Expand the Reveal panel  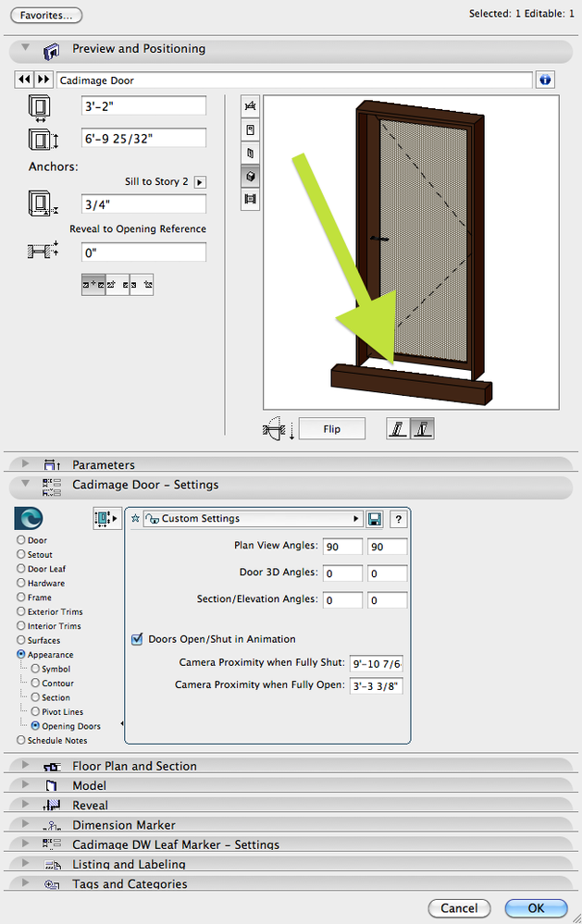click(25, 804)
